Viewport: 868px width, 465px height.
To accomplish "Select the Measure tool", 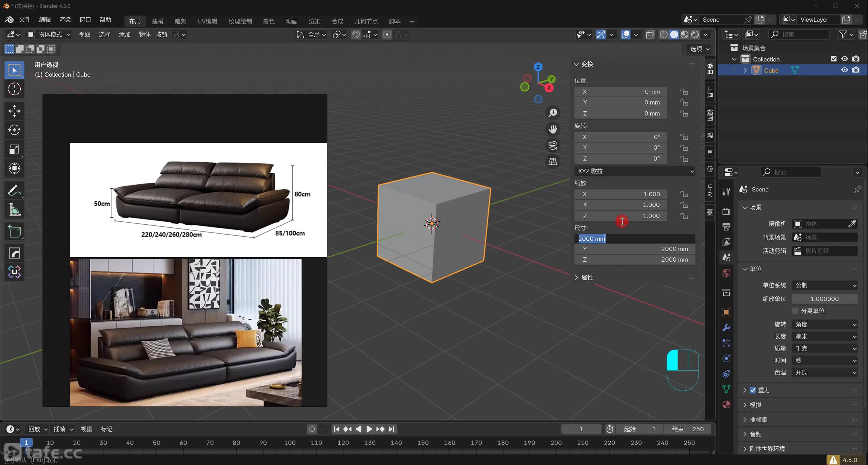I will pyautogui.click(x=14, y=210).
